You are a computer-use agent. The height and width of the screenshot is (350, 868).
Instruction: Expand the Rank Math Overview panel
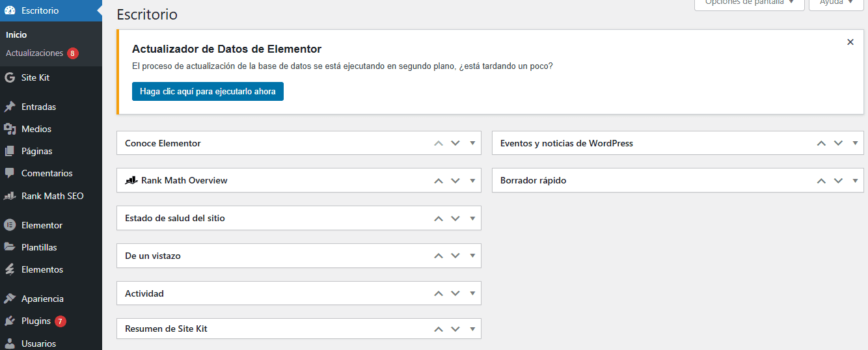[472, 181]
